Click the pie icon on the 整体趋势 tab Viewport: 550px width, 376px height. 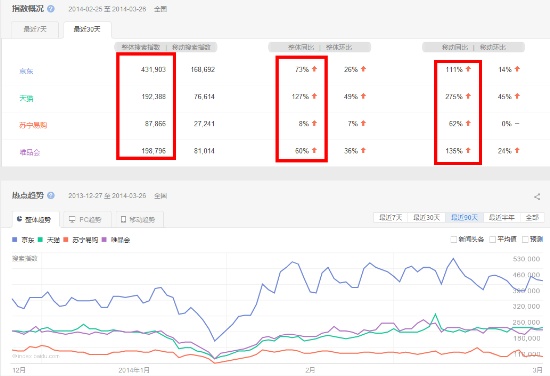[x=19, y=219]
